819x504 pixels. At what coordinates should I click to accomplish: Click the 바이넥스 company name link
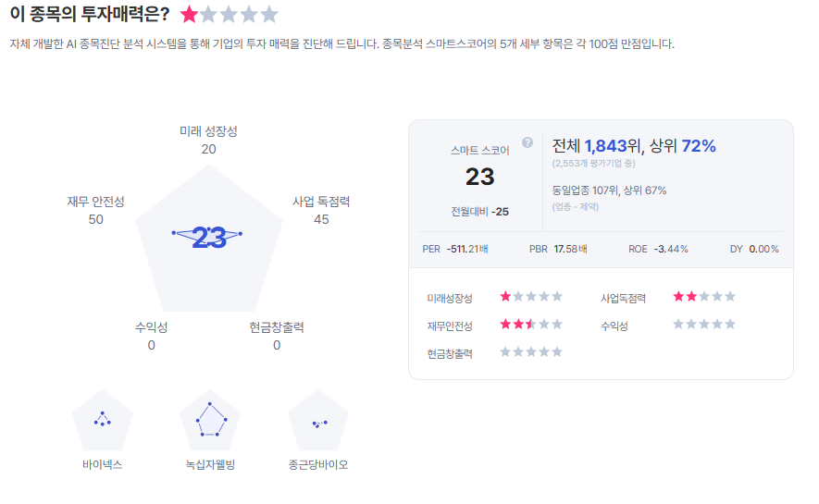click(103, 464)
